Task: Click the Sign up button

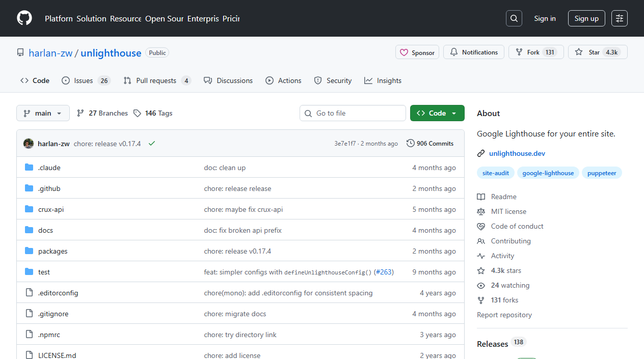Action: pos(586,18)
